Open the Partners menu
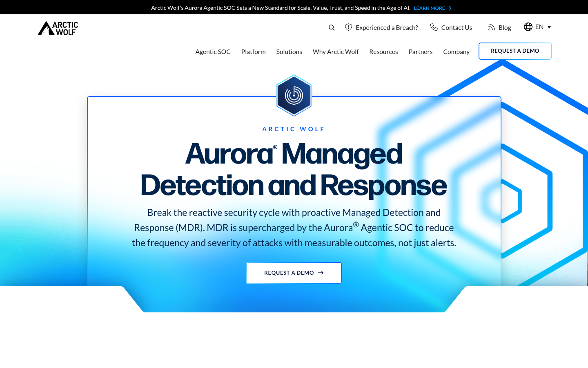The image size is (588, 368). pos(421,52)
